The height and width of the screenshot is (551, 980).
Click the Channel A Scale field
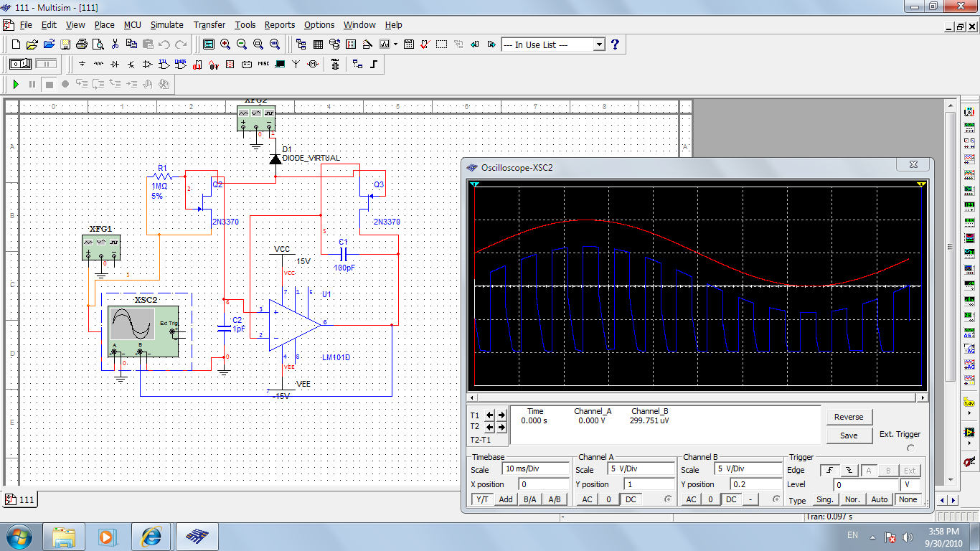pos(641,468)
